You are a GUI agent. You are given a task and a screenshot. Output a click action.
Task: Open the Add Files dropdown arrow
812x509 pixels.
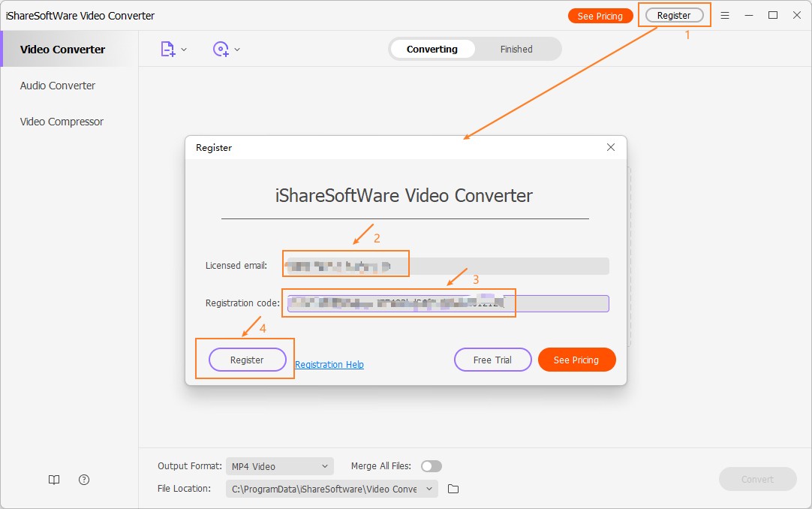click(184, 50)
